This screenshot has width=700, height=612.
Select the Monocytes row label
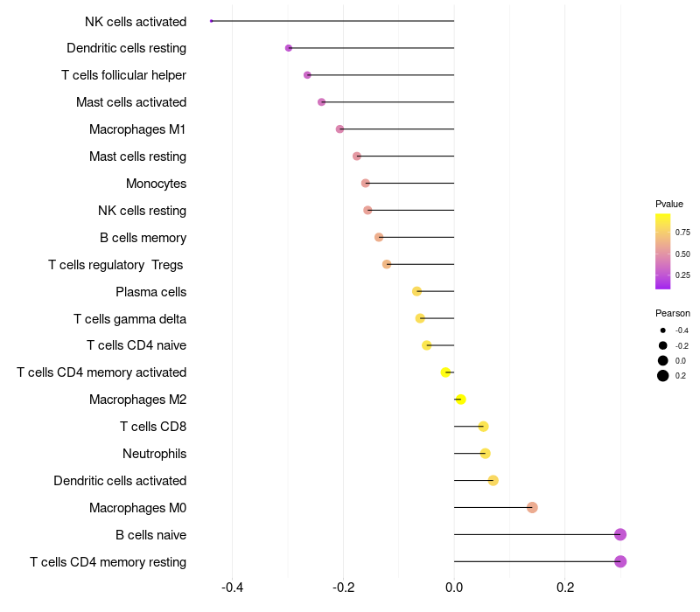pos(156,184)
